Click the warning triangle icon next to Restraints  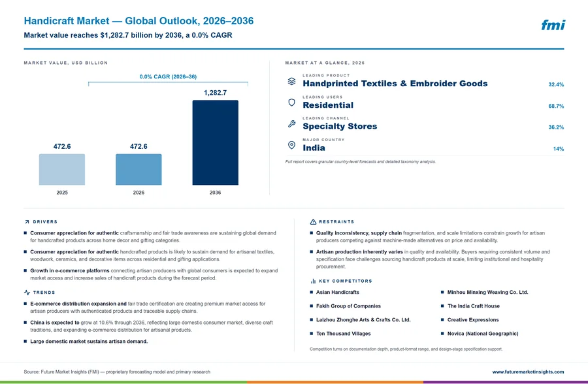[313, 222]
